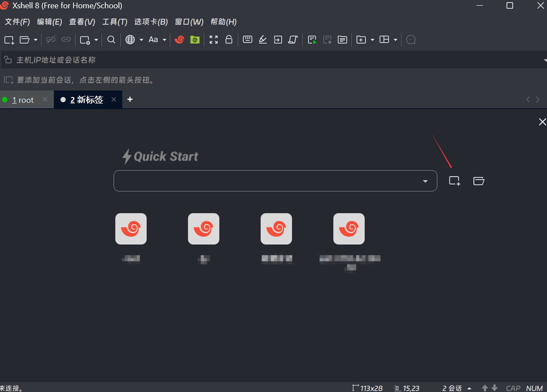This screenshot has width=547, height=392.
Task: Close the '1 root' tab
Action: tap(45, 100)
